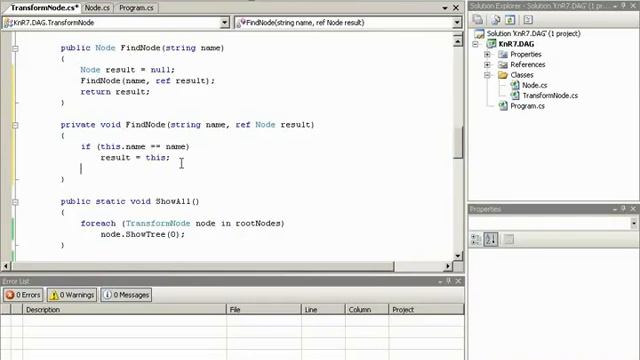Click 'return result;' code line
This screenshot has width=640, height=360.
(115, 92)
